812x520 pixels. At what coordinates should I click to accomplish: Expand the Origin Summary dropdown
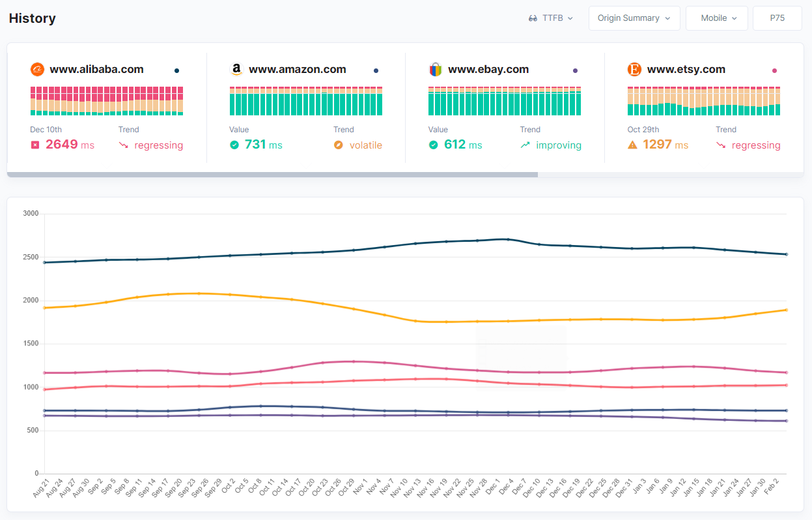[x=634, y=18]
